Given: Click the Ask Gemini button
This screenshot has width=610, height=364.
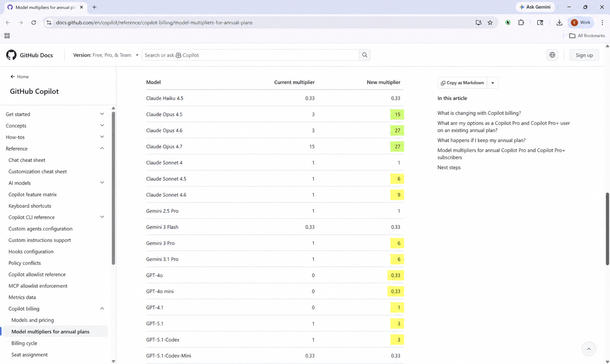Looking at the screenshot, I should [x=535, y=7].
